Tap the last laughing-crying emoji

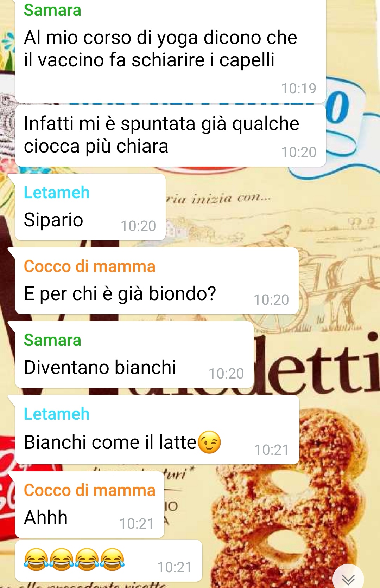pyautogui.click(x=113, y=559)
